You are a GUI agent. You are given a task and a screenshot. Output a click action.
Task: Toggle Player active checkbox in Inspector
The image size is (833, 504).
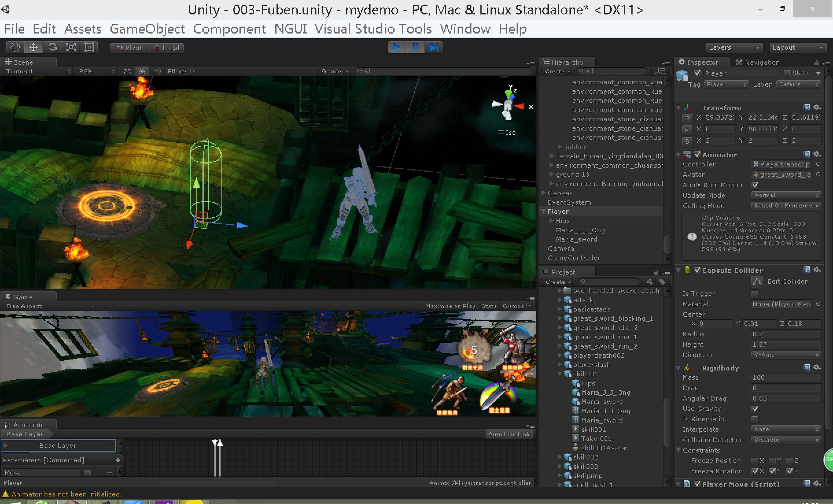point(697,73)
